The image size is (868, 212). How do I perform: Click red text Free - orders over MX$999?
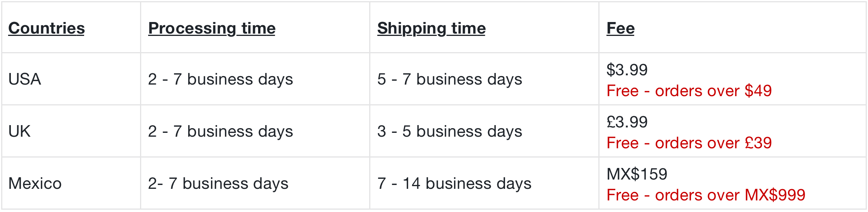point(706,195)
